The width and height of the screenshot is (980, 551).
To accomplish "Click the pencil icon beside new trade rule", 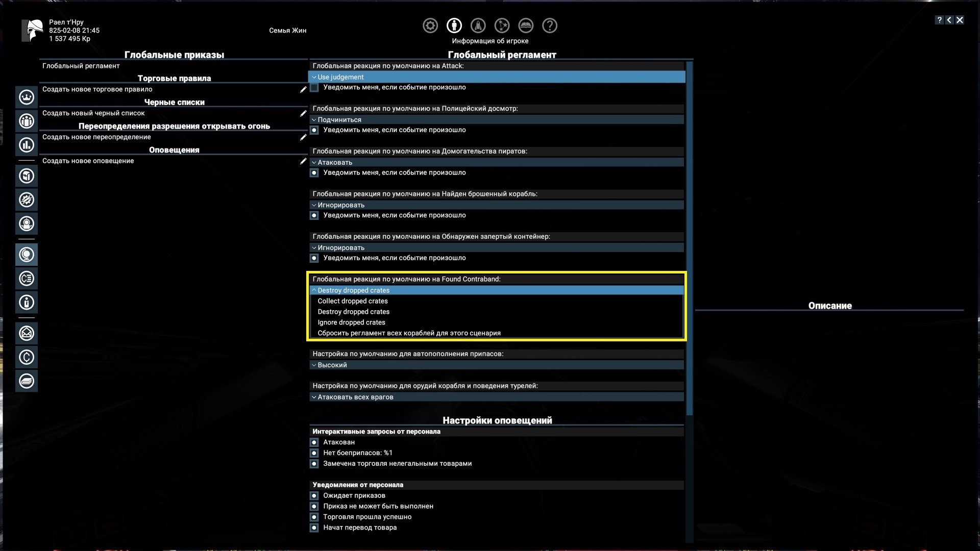I will pyautogui.click(x=303, y=89).
